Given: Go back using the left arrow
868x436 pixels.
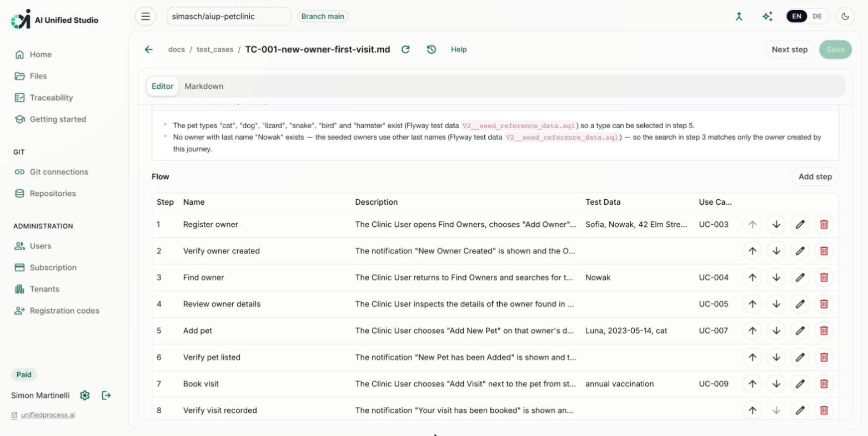Looking at the screenshot, I should click(x=149, y=49).
